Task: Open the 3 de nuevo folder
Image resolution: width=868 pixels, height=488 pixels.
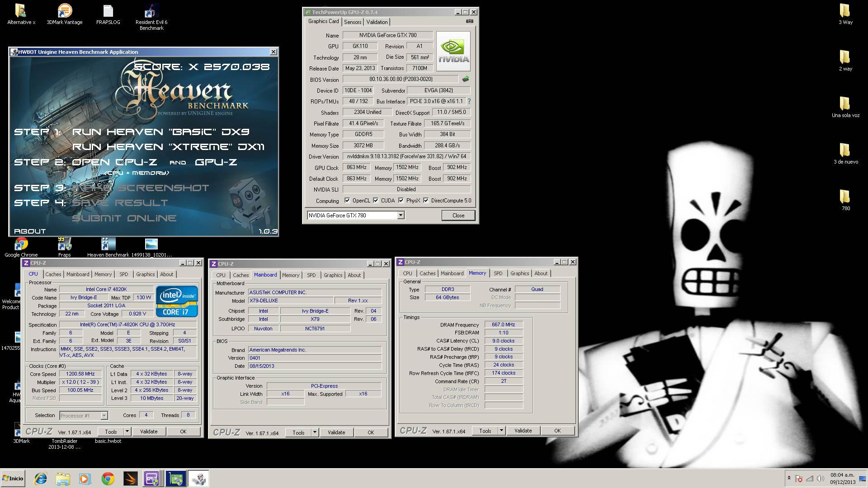Action: pos(845,153)
